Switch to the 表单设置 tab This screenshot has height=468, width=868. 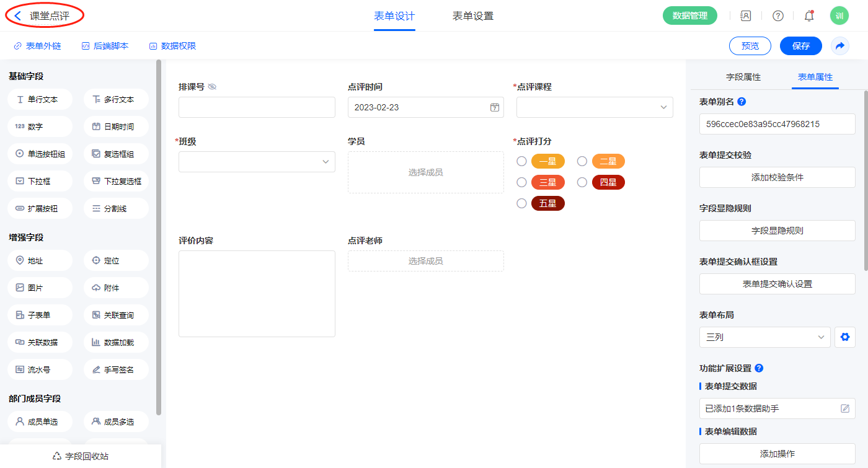coord(473,16)
